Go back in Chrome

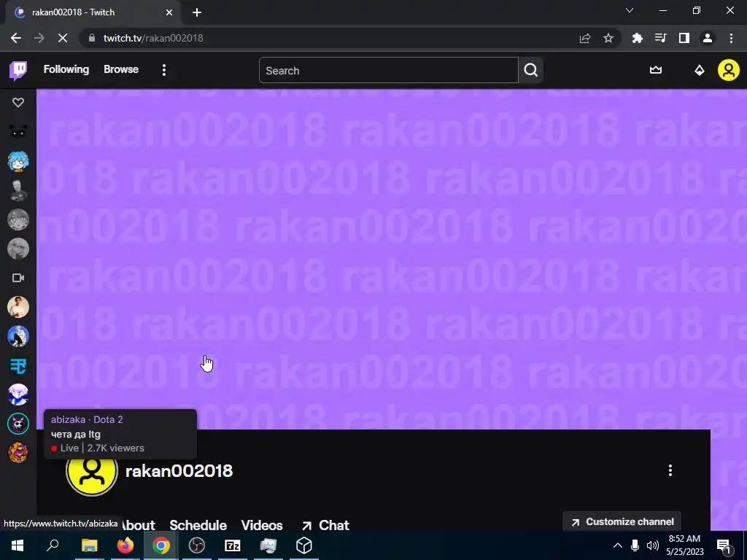[x=16, y=38]
